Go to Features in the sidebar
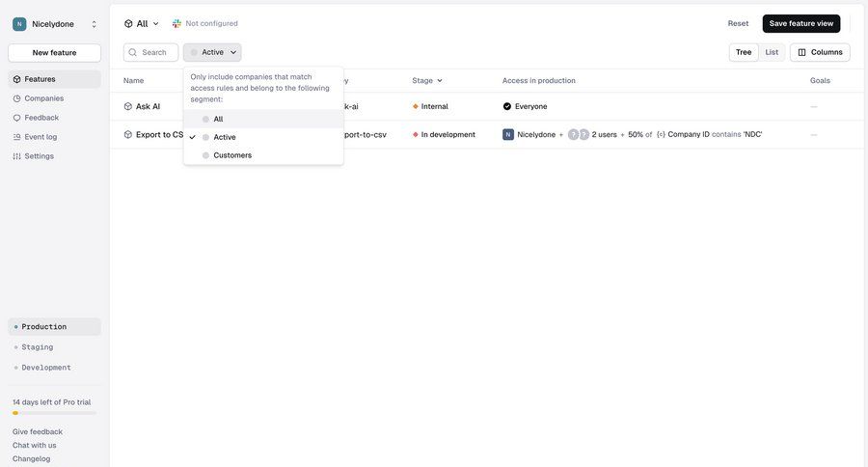Viewport: 868px width, 467px height. (54, 79)
